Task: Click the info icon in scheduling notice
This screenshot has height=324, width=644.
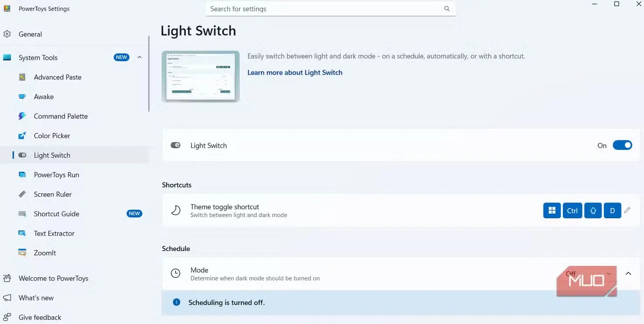Action: tap(177, 302)
